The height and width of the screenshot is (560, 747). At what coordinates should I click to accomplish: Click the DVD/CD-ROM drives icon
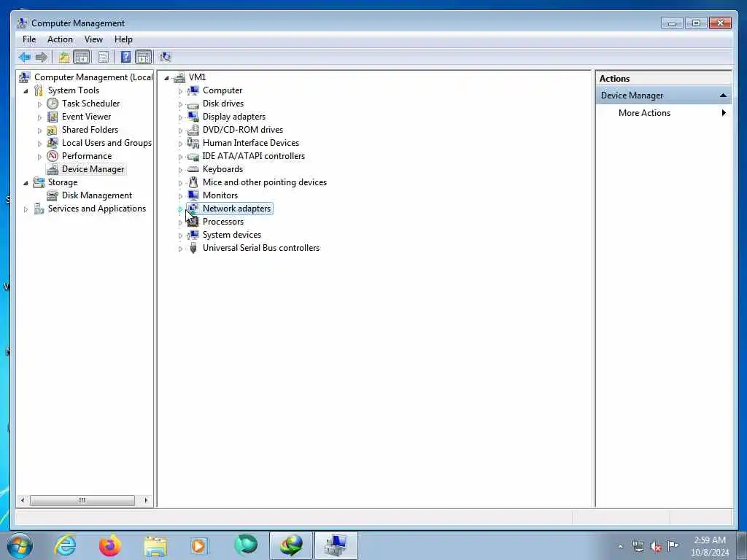click(x=193, y=130)
